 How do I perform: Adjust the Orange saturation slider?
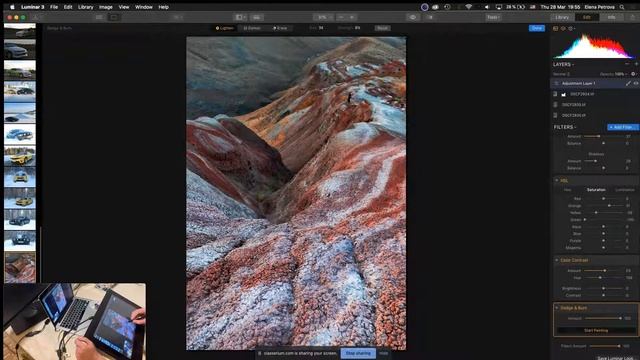coord(604,206)
